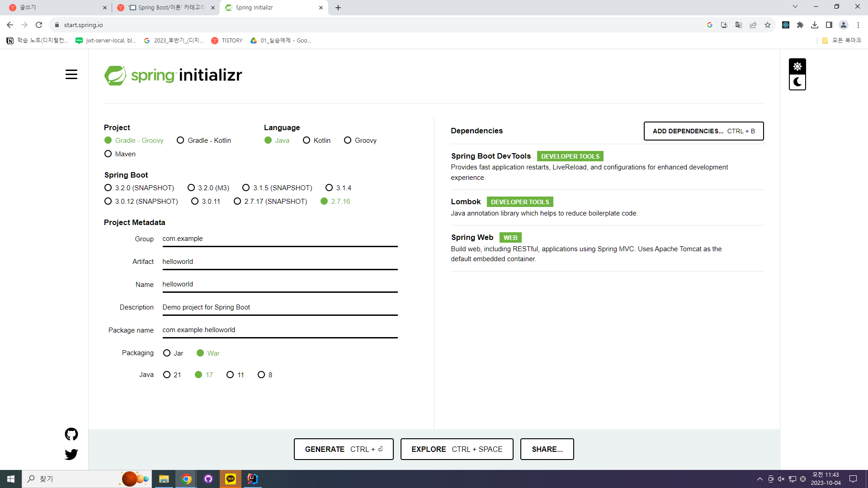This screenshot has width=868, height=488.
Task: Switch to light theme sun icon
Action: [797, 66]
